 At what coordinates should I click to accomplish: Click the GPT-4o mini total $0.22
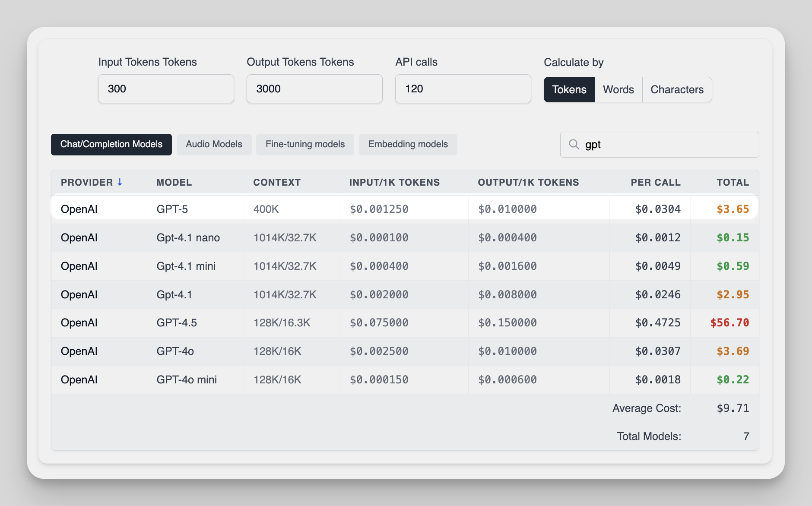(733, 379)
